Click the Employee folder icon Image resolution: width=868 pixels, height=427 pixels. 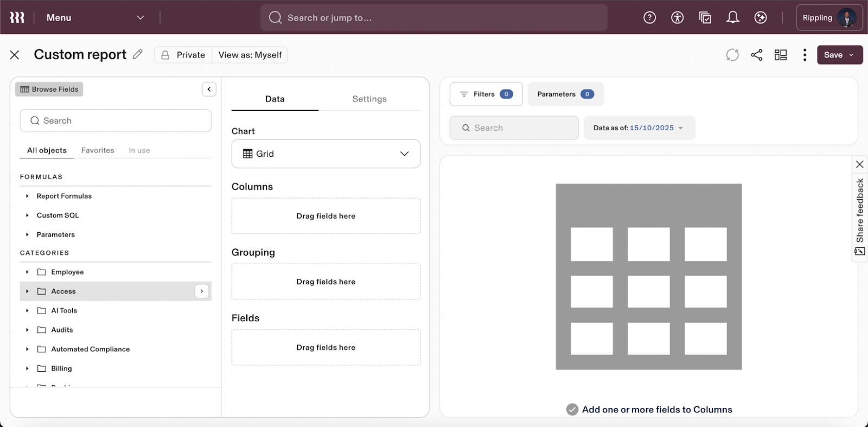[x=41, y=272]
